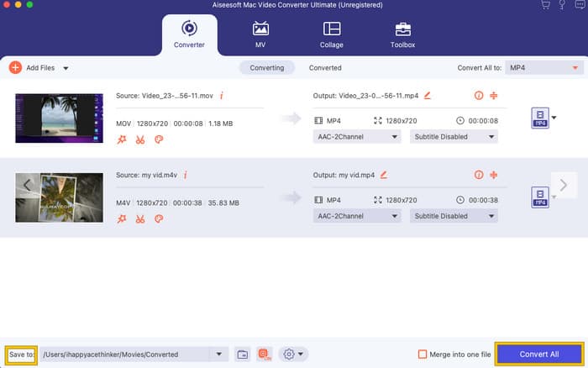This screenshot has height=368, width=588.
Task: Click output duration '00:00:38'
Action: [483, 200]
